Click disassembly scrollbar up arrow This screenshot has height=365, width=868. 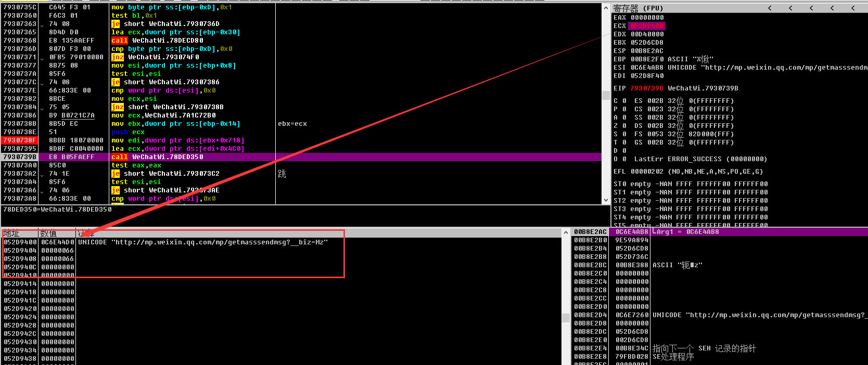pyautogui.click(x=606, y=7)
